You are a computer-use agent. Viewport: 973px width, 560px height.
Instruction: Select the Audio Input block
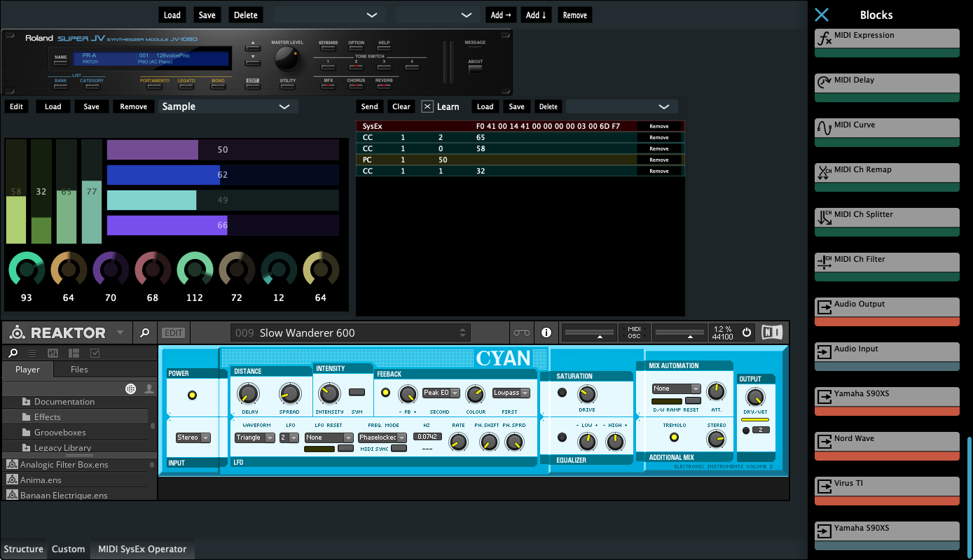click(888, 356)
